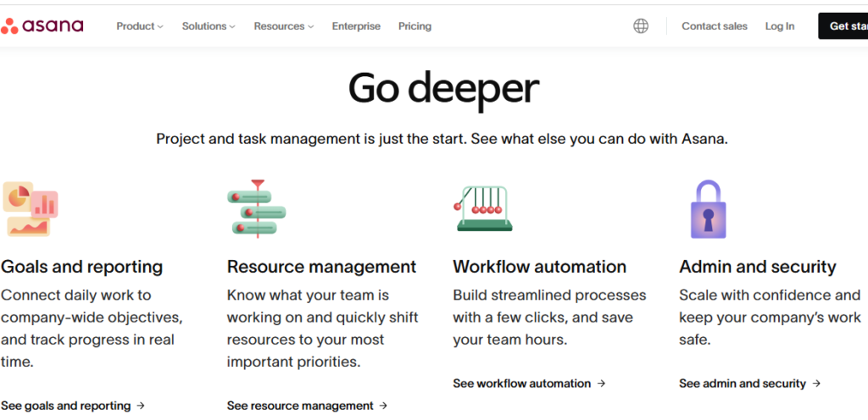Image resolution: width=868 pixels, height=420 pixels.
Task: Click arrow next to See workflow automation
Action: [601, 384]
